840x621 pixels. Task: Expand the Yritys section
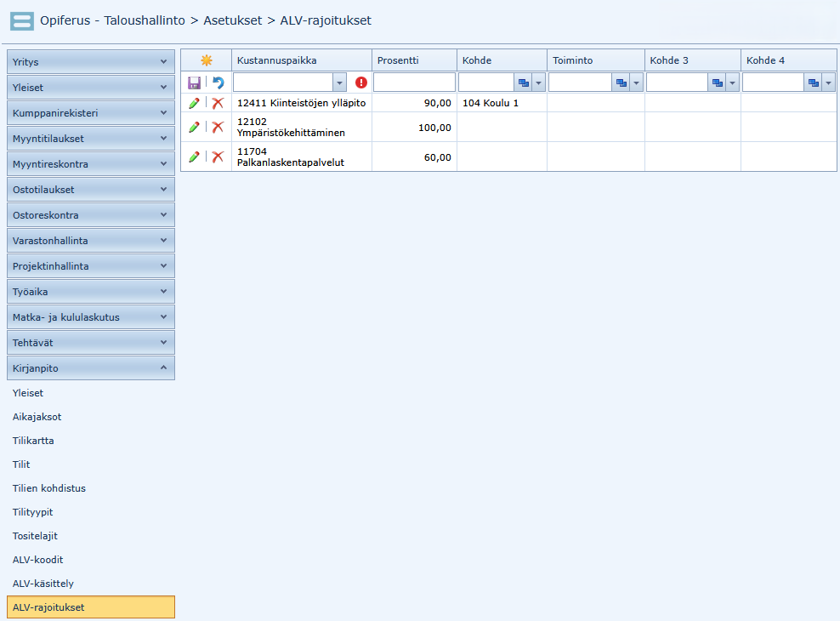coord(90,61)
